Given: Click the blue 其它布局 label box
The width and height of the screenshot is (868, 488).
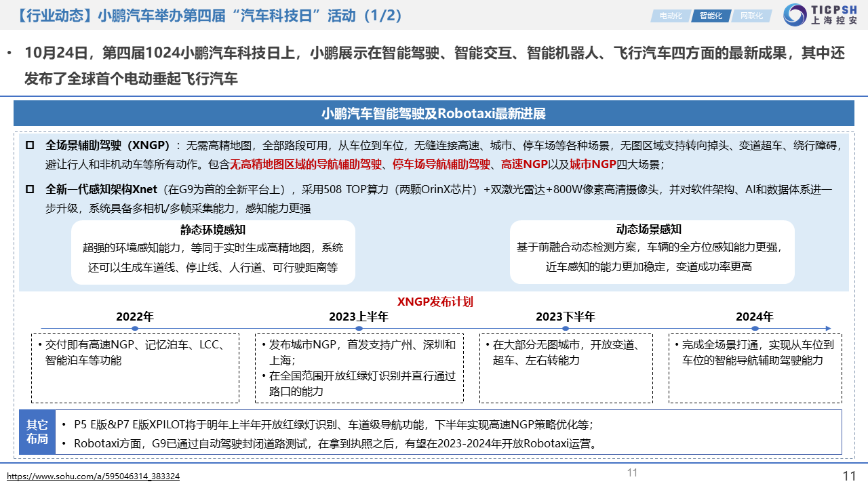Looking at the screenshot, I should pos(37,432).
